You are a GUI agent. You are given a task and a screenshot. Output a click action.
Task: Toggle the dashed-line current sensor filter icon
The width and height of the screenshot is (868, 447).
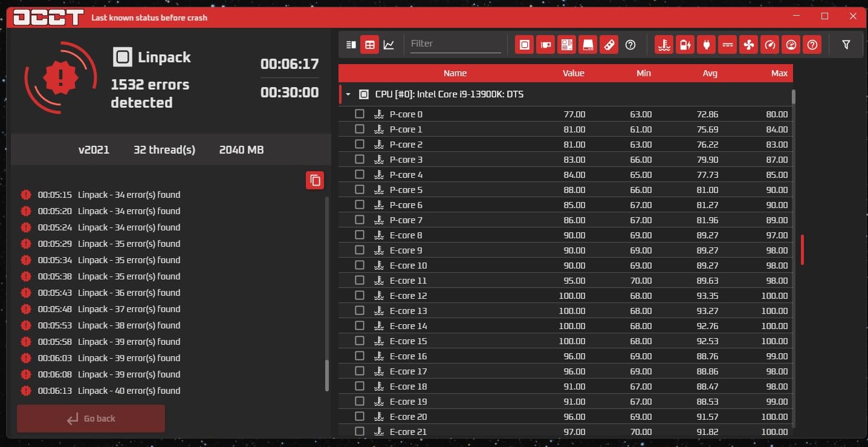point(727,45)
